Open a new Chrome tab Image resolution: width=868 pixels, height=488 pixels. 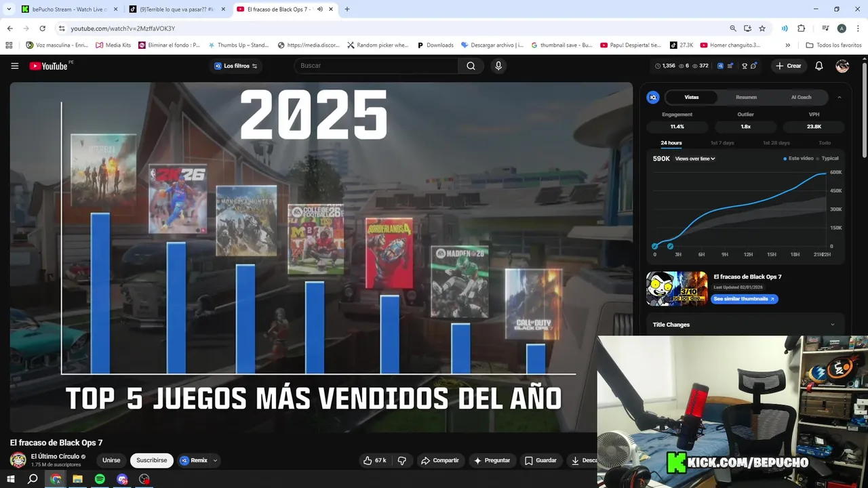[x=347, y=9]
